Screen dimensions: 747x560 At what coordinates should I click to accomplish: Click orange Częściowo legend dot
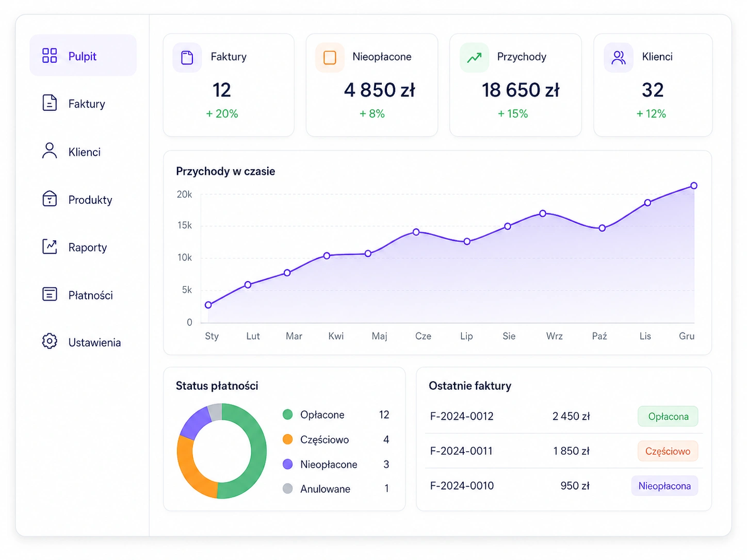pyautogui.click(x=288, y=439)
